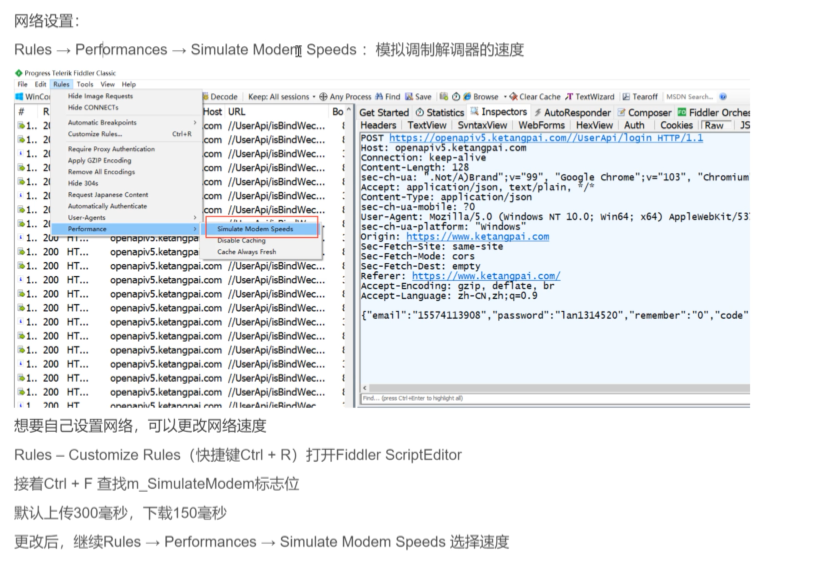Screen dimensions: 817x572
Task: Click the Any Process crosshair icon
Action: 323,96
